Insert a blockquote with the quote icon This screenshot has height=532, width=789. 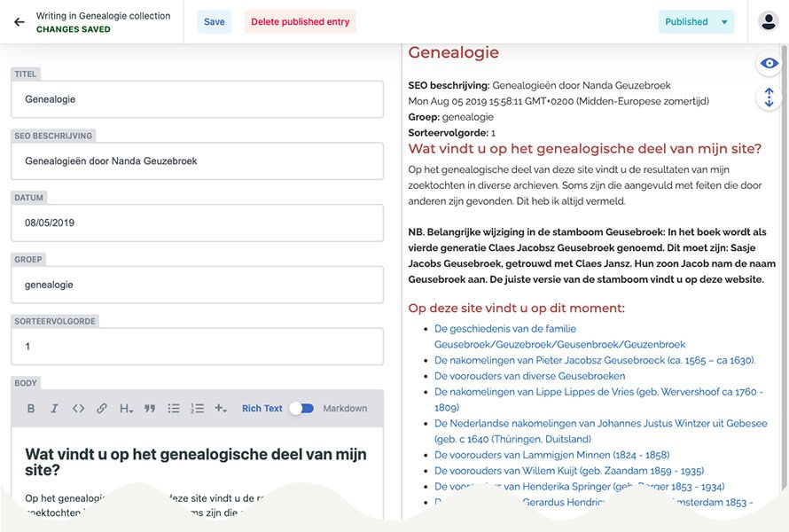pos(150,408)
